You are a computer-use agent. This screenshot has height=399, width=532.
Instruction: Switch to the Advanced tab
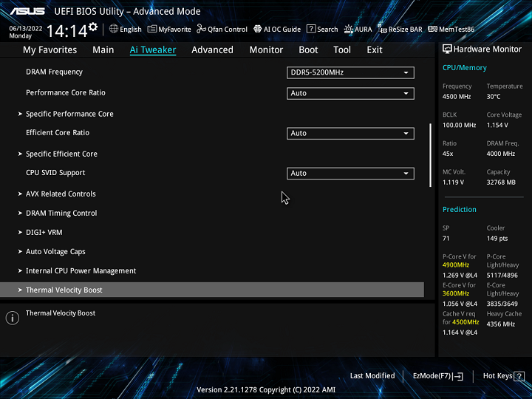212,50
